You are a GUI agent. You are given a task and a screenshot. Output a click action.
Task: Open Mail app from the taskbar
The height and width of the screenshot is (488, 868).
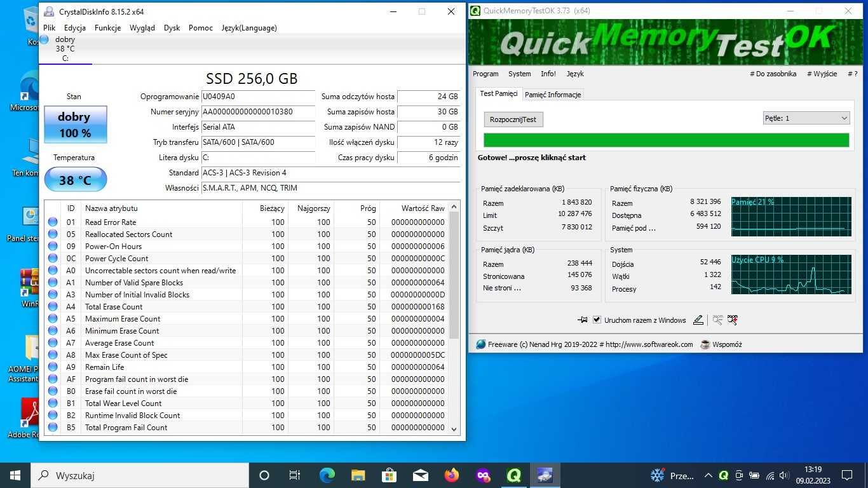420,475
